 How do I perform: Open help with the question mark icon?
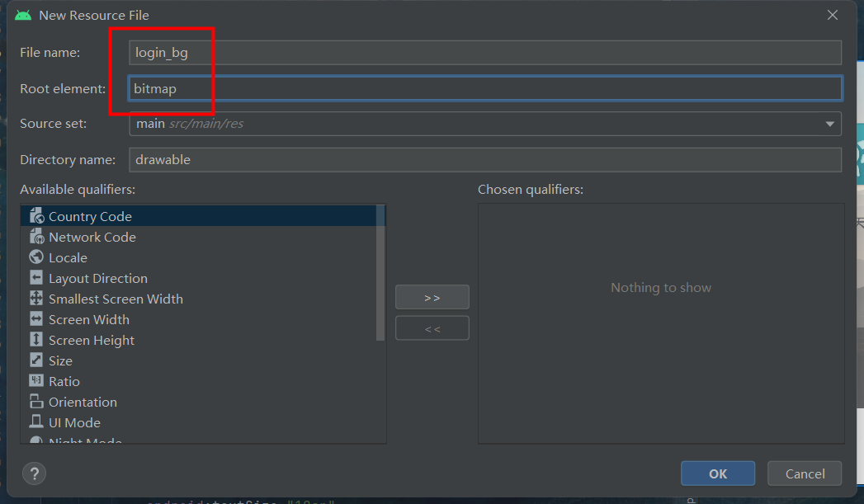[x=31, y=473]
